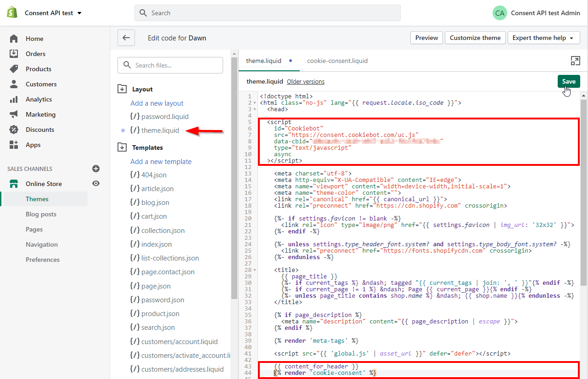Click the top Search field

[268, 13]
